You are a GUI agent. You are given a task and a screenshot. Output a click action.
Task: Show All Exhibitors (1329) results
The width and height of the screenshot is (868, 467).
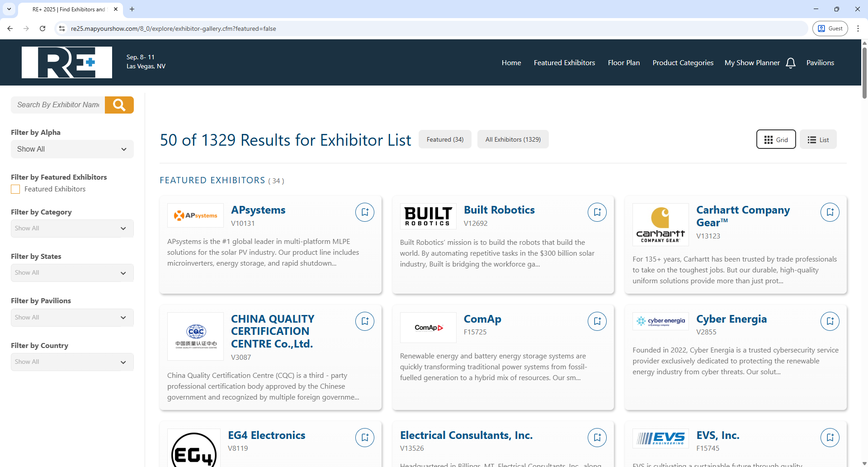513,139
